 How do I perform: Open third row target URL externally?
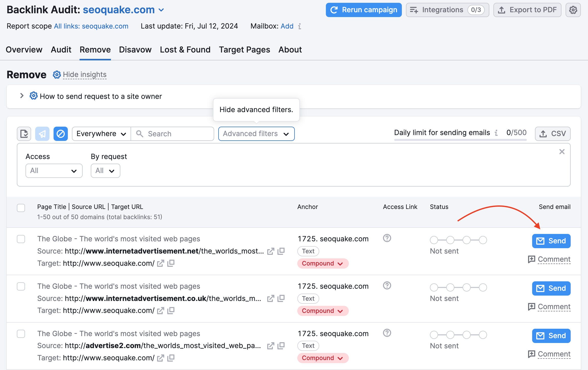click(x=160, y=358)
